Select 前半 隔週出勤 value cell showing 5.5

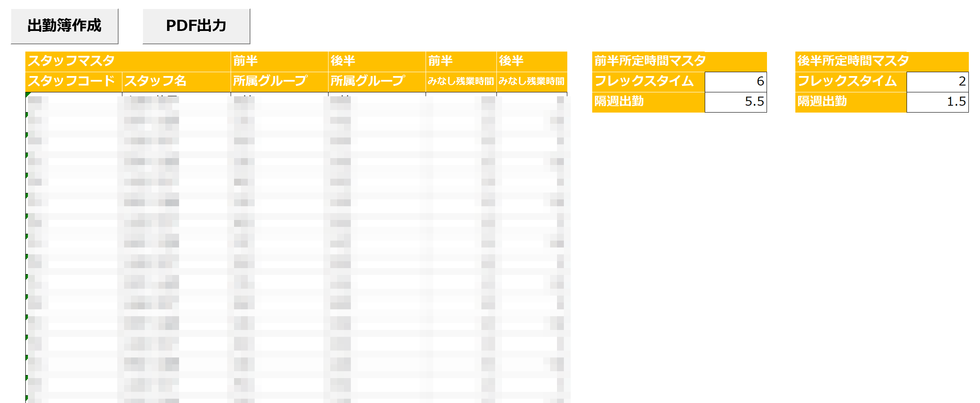(x=736, y=102)
